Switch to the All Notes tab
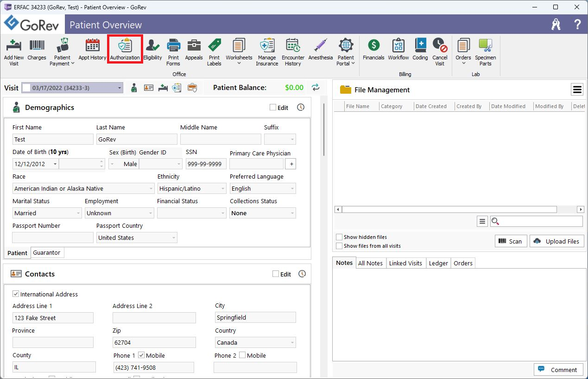588x379 pixels. [x=370, y=263]
